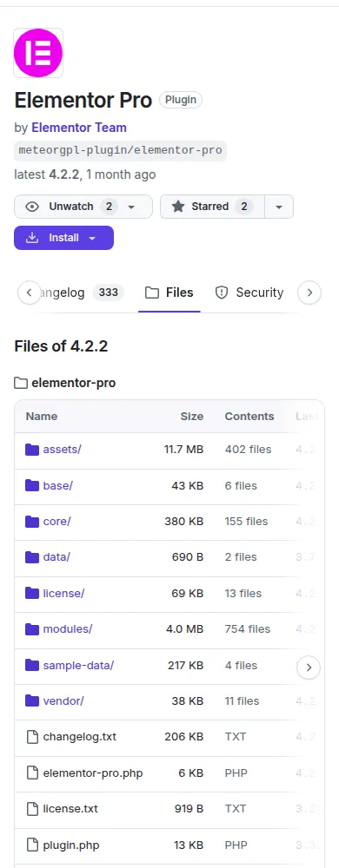339x868 pixels.
Task: Click the download icon on Install
Action: [x=33, y=238]
